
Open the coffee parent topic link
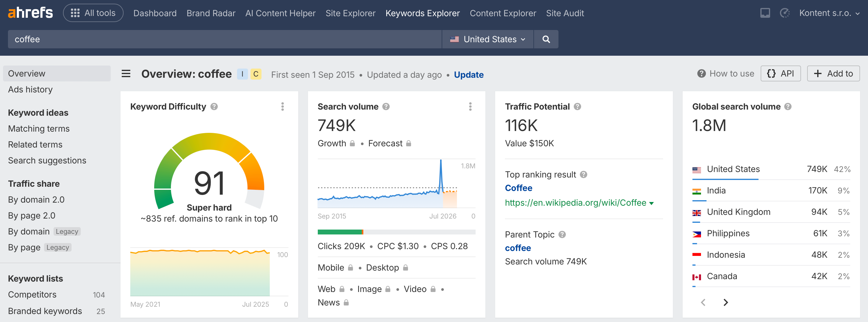coord(517,248)
